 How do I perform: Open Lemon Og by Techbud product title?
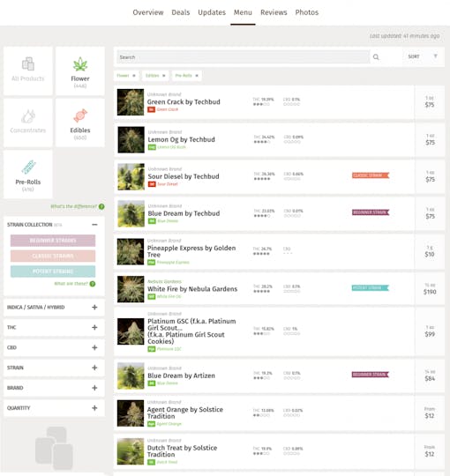coord(182,139)
